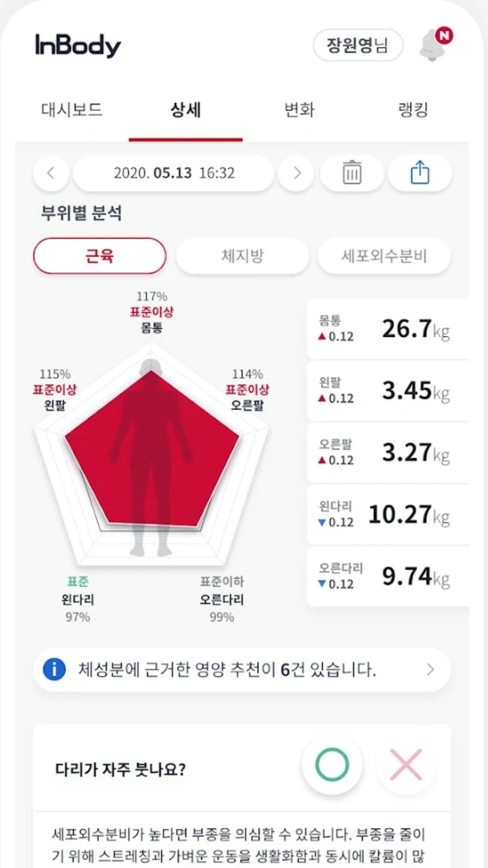
Task: Delete this measurement with trash icon
Action: [x=352, y=173]
